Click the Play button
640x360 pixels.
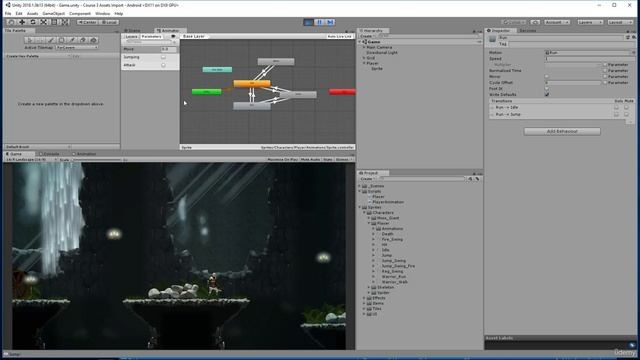point(309,22)
